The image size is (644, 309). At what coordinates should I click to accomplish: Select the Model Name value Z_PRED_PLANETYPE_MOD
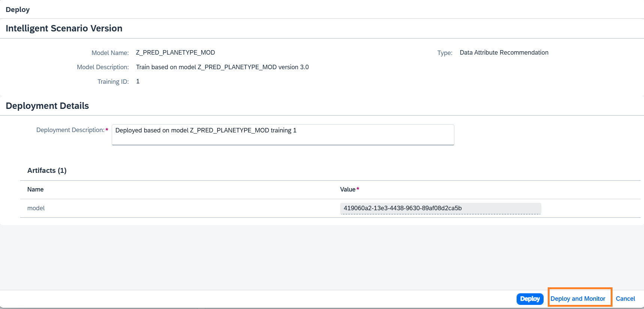175,52
